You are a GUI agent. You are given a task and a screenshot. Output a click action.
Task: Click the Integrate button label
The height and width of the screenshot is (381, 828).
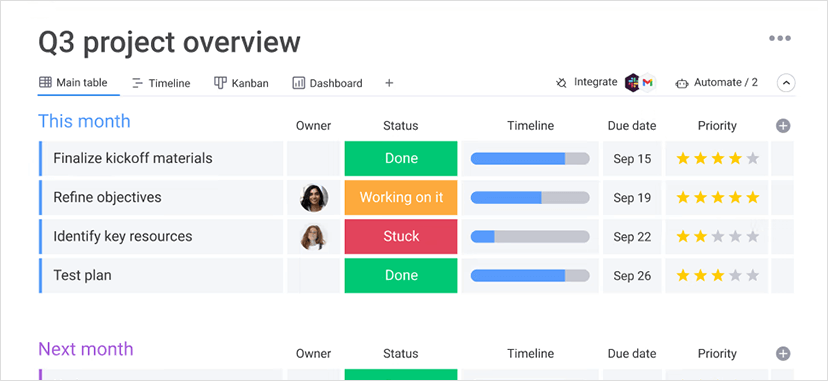pos(596,82)
